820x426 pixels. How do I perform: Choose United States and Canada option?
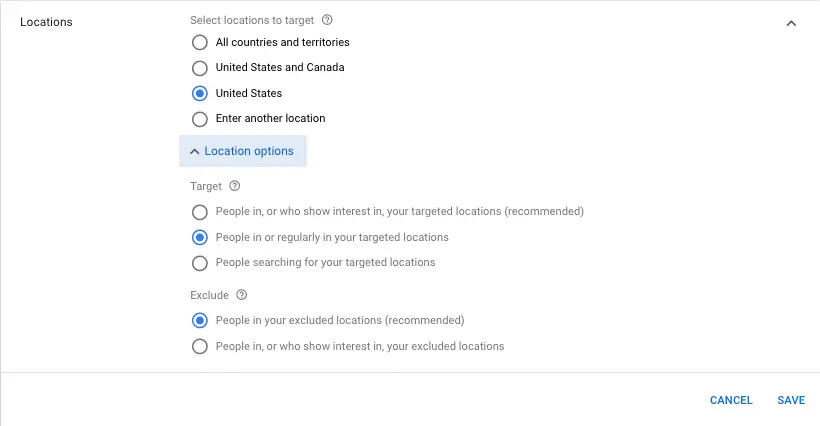tap(200, 68)
